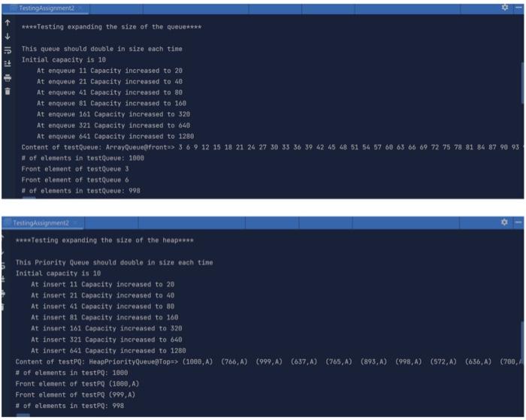Image resolution: width=526 pixels, height=420 pixels.
Task: Click '# of elements in testPQ: 1000'
Action: 72,373
